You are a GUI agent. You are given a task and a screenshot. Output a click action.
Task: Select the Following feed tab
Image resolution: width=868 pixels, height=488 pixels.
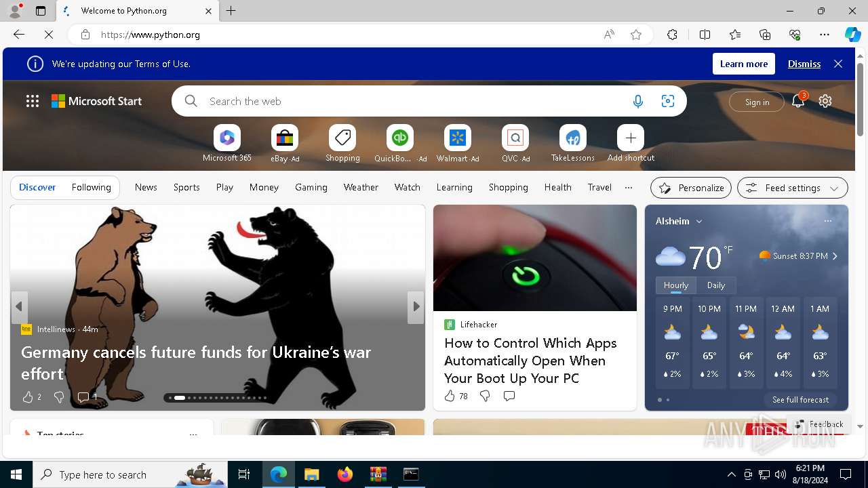(x=91, y=187)
